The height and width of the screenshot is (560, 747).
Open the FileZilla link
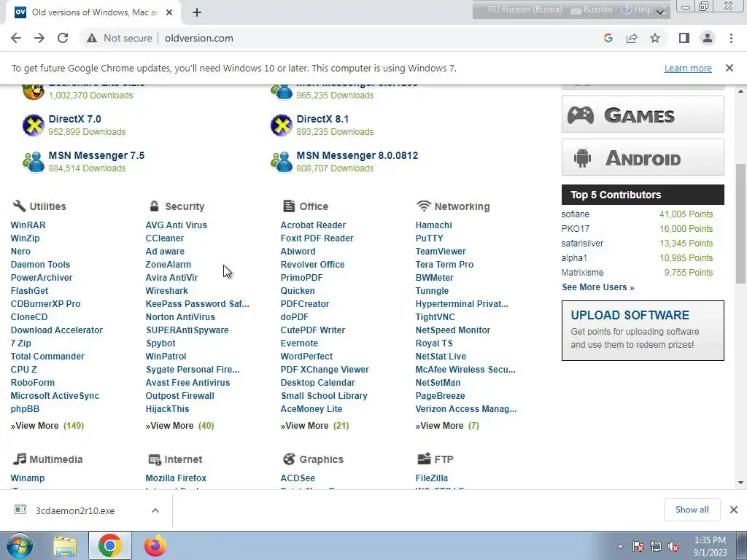[432, 478]
